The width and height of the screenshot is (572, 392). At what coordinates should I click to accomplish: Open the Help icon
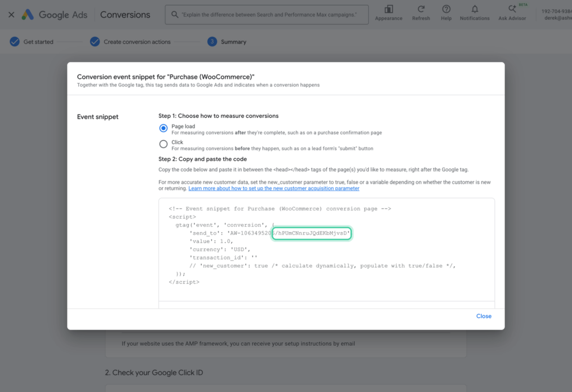(446, 9)
